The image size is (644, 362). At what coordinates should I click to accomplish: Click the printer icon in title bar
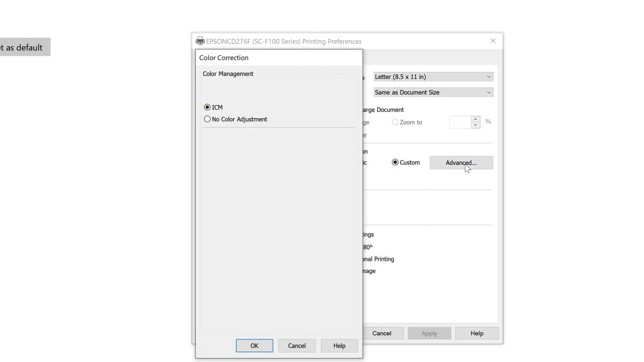pyautogui.click(x=200, y=41)
